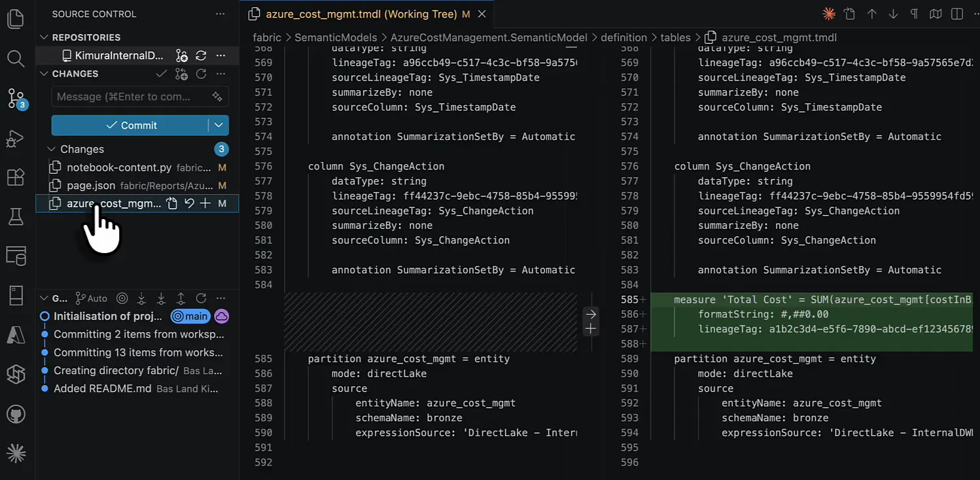Open the Extensions view in activity bar
Image resolution: width=980 pixels, height=480 pixels.
click(x=16, y=177)
